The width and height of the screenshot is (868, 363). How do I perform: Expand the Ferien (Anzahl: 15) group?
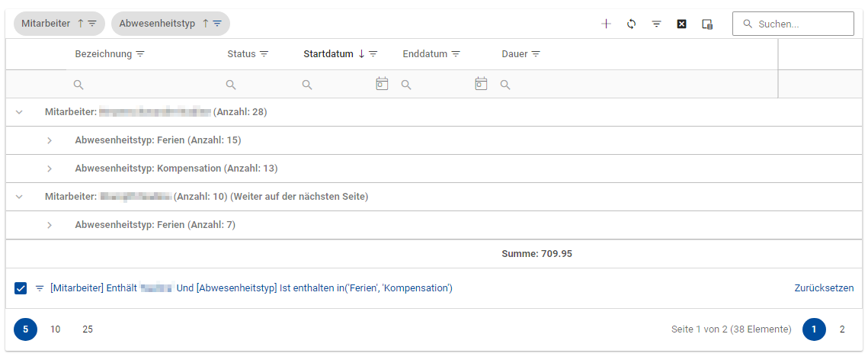pos(50,140)
